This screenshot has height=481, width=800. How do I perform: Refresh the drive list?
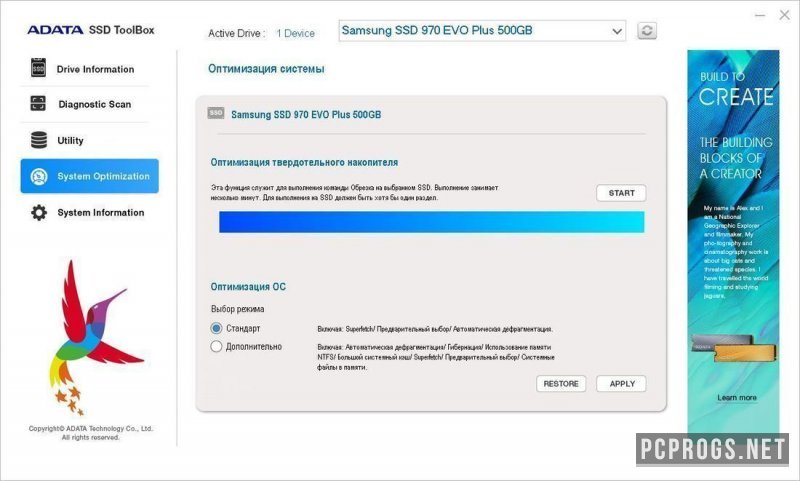[646, 31]
